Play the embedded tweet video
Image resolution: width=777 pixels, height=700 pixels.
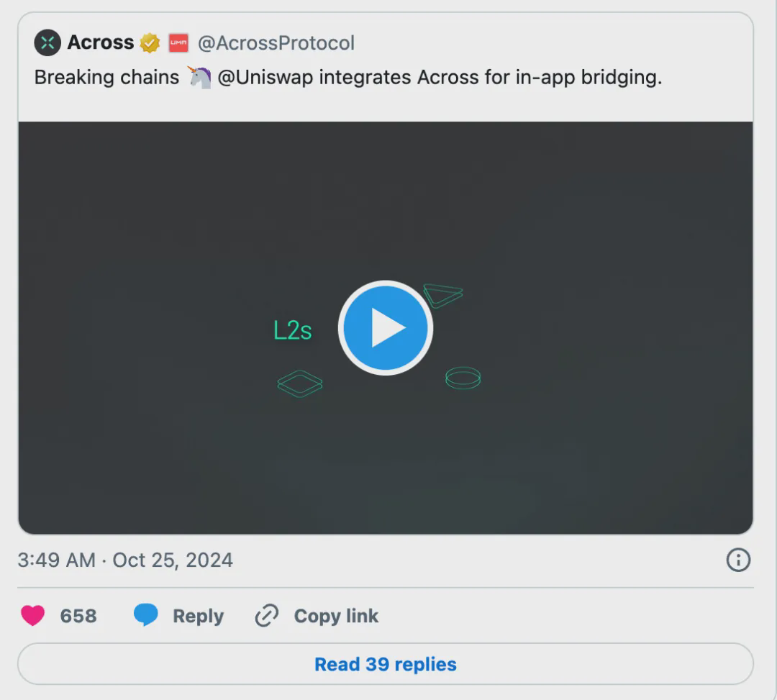point(386,328)
